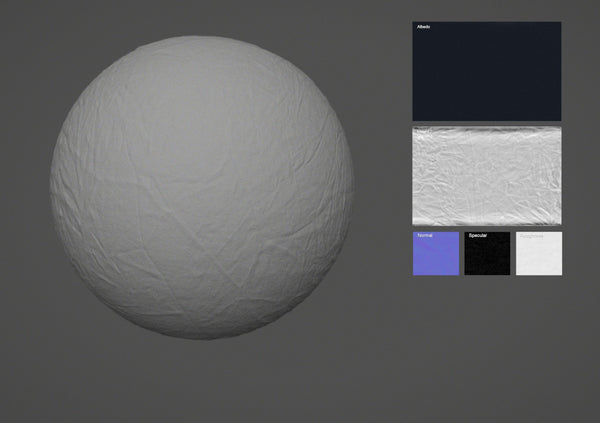This screenshot has height=423, width=600.
Task: Click the right edge of the sphere
Action: 351,188
